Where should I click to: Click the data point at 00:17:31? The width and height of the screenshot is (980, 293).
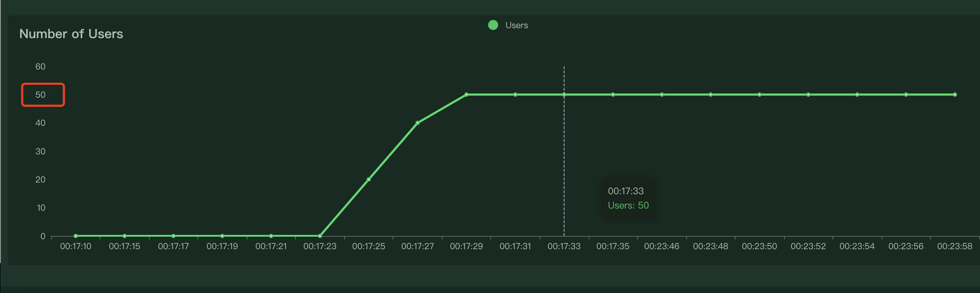(515, 94)
